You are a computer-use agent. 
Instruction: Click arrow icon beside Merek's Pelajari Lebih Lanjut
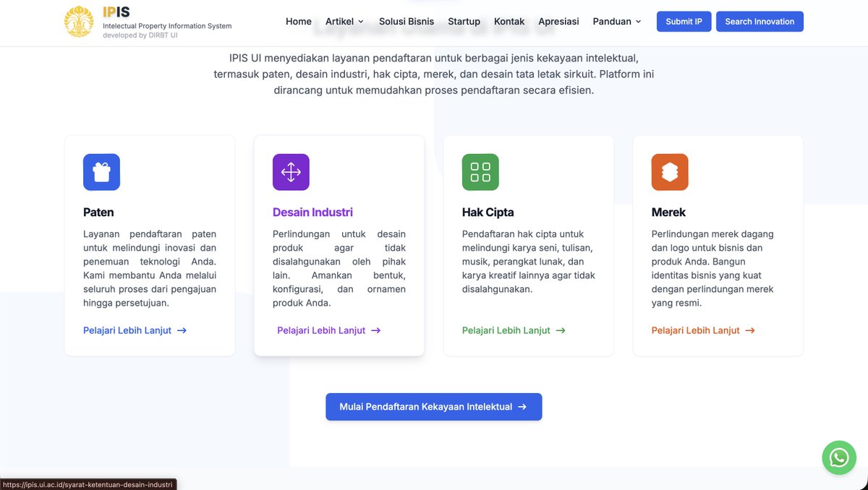(x=750, y=330)
